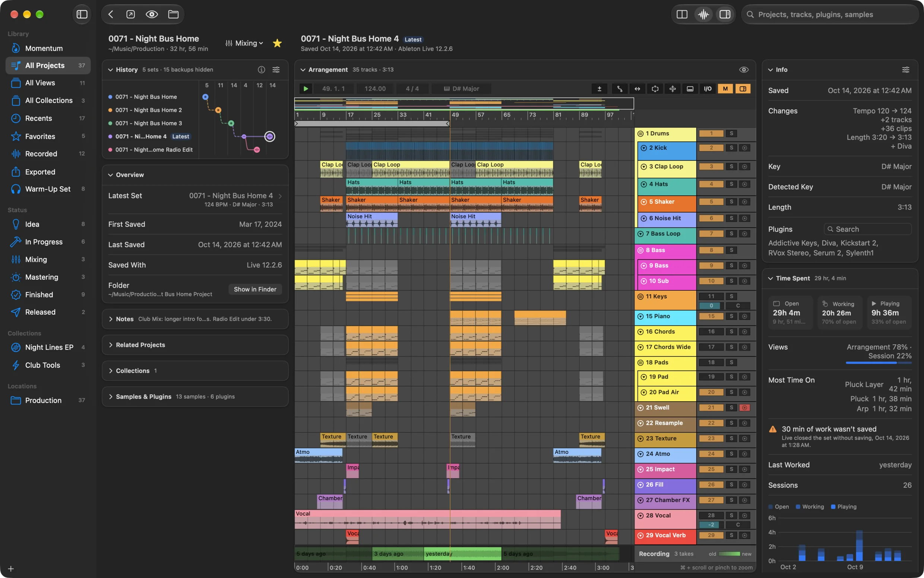The width and height of the screenshot is (924, 578).
Task: Click the yellow favorite star
Action: coord(277,43)
